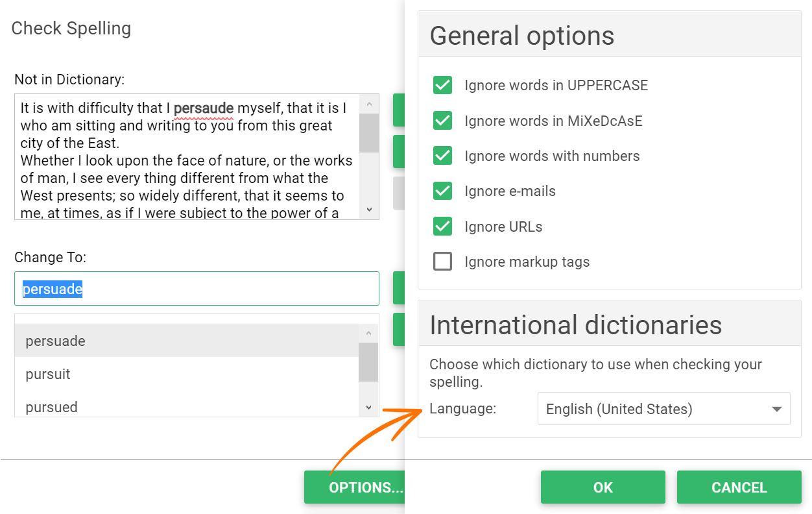Click the misspelled word persaude
Screen dimensions: 812x514
(203, 108)
